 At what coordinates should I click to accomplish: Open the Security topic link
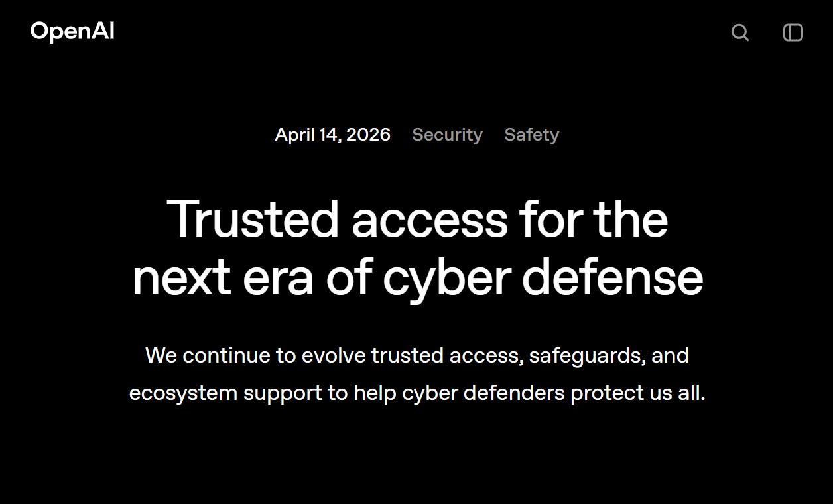coord(447,135)
